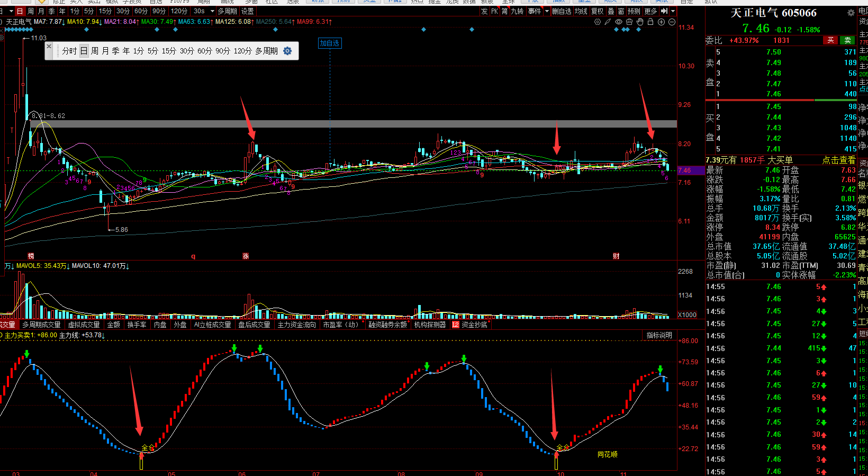The width and height of the screenshot is (868, 476).
Task: Switch to 金额 indicator tab
Action: coord(114,325)
